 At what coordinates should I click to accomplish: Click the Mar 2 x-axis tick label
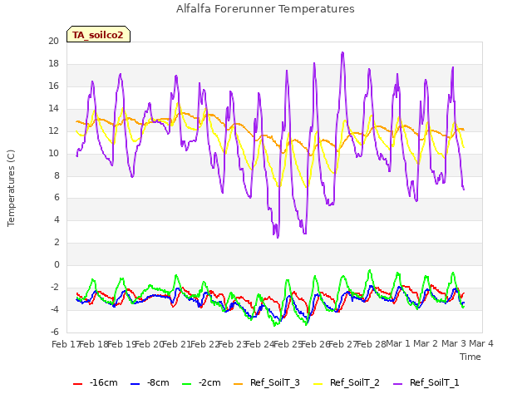tap(426, 343)
